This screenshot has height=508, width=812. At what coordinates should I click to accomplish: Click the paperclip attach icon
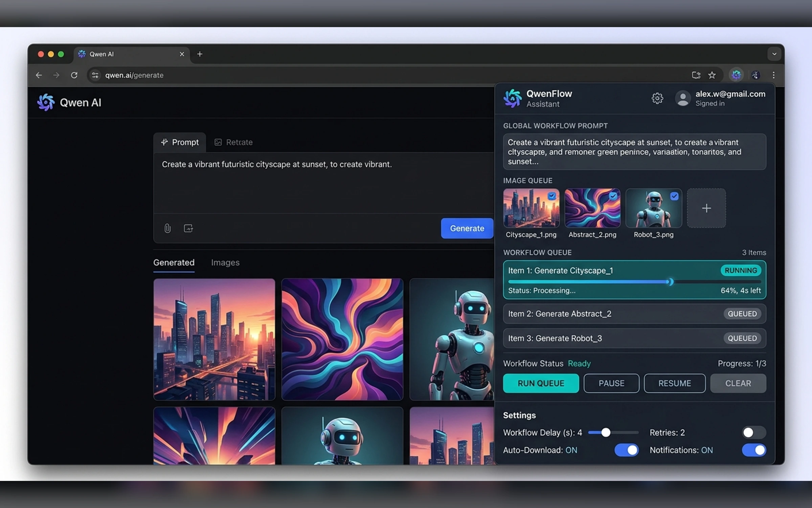point(167,228)
